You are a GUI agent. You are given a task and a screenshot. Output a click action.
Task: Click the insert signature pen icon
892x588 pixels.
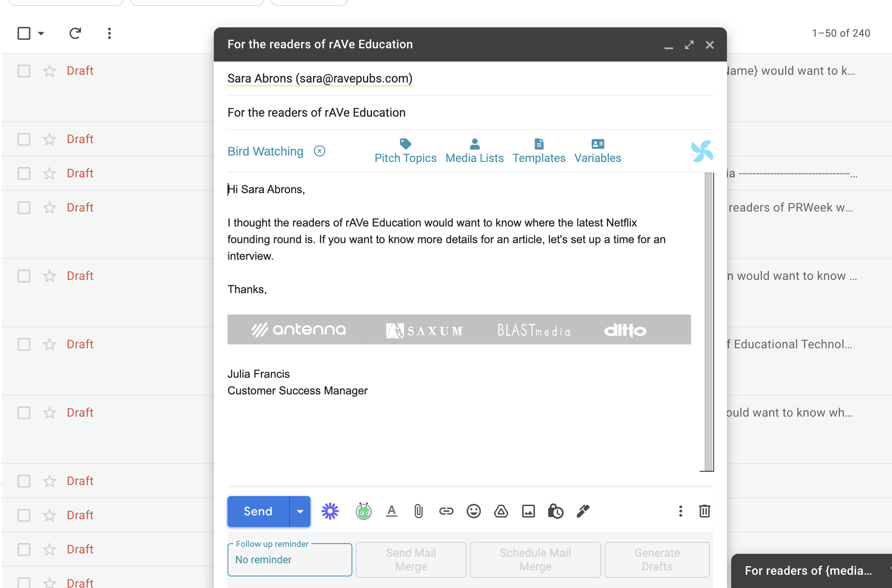pos(583,511)
